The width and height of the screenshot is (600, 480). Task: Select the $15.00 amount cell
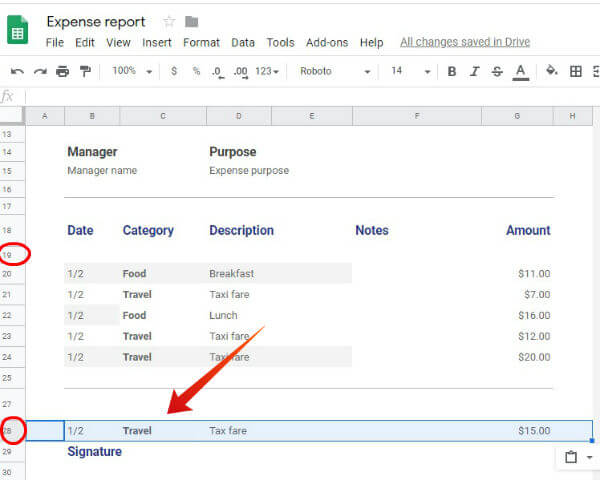(x=534, y=431)
